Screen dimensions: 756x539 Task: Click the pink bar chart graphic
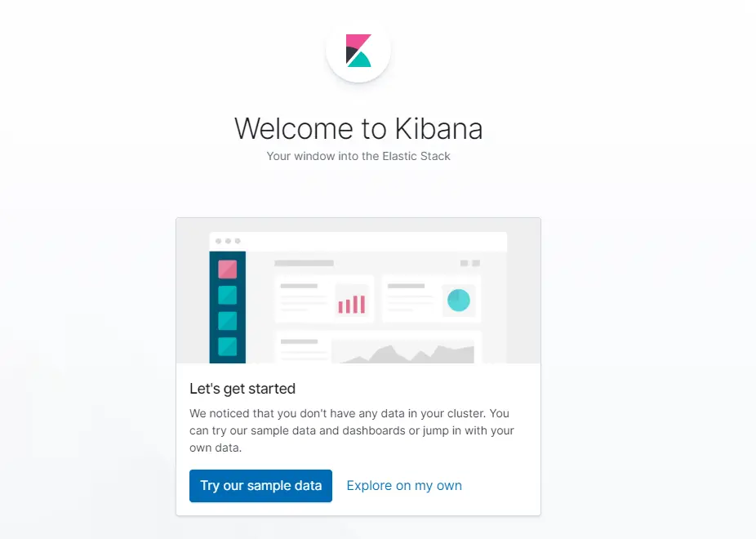352,304
